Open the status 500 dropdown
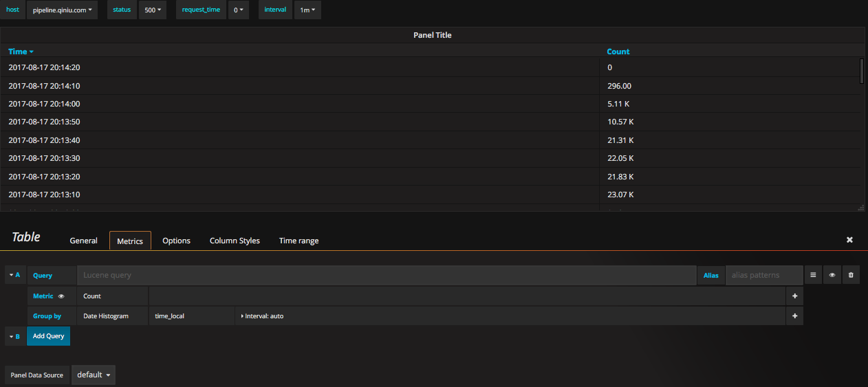The height and width of the screenshot is (387, 868). (x=152, y=10)
